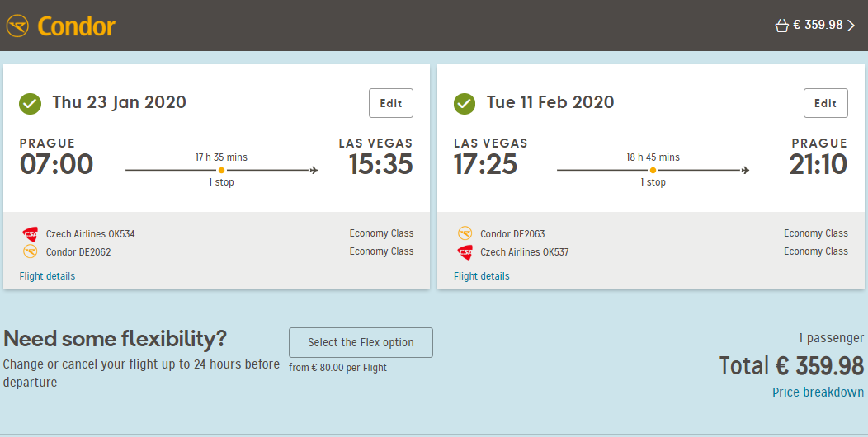Screen dimensions: 868x437
Task: Open the shopping basket icon
Action: (781, 26)
